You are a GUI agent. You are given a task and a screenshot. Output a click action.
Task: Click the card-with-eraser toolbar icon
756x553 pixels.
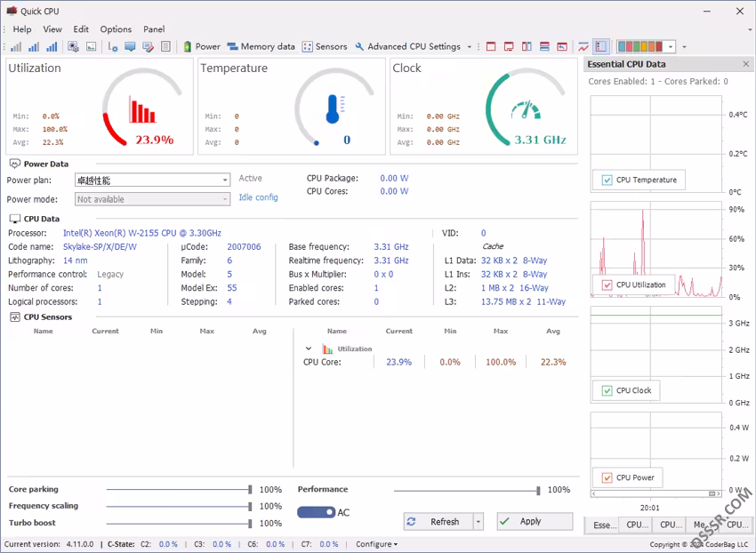pyautogui.click(x=148, y=47)
